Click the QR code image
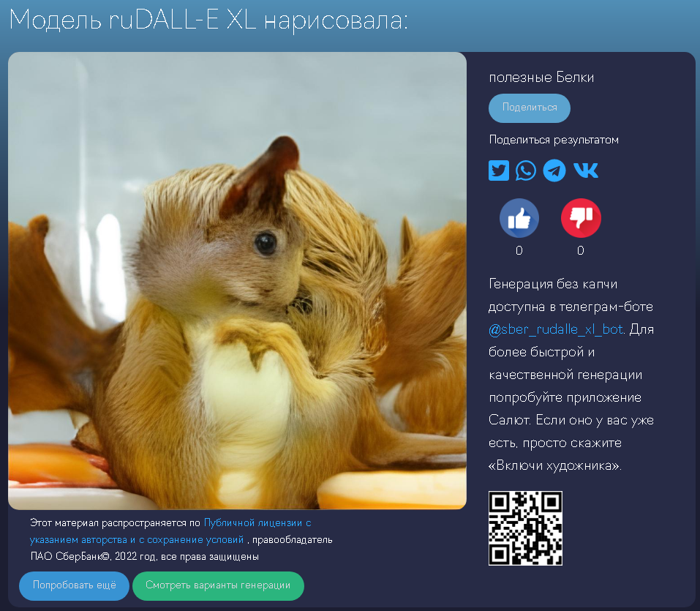The height and width of the screenshot is (611, 700). click(x=525, y=528)
